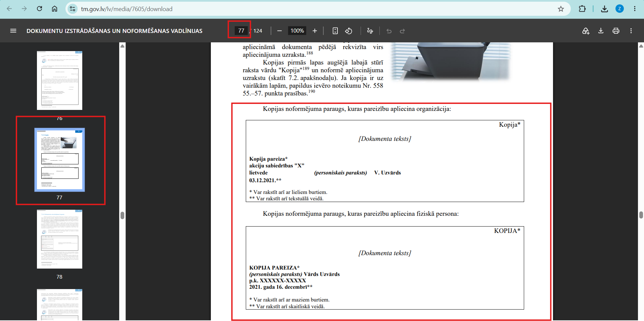The width and height of the screenshot is (644, 321).
Task: Select the page 77 thumbnail
Action: 59,160
